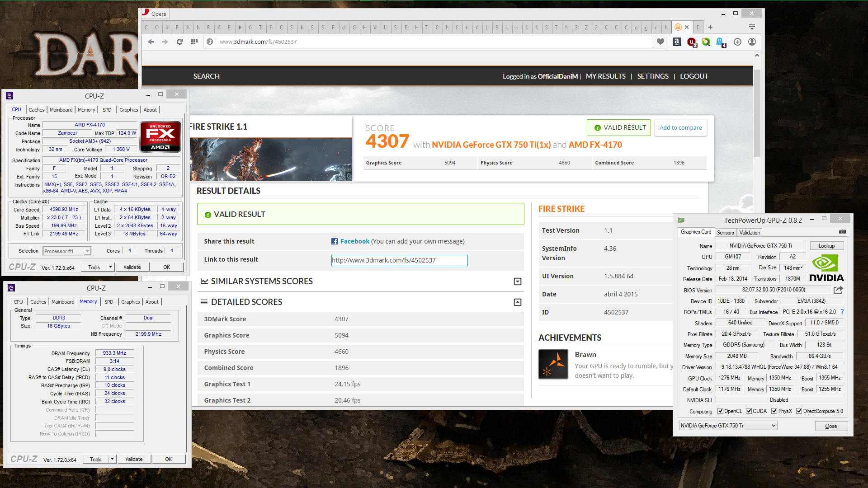Open the GPU selection dropdown in GPU-Z
The image size is (868, 488).
click(x=728, y=426)
